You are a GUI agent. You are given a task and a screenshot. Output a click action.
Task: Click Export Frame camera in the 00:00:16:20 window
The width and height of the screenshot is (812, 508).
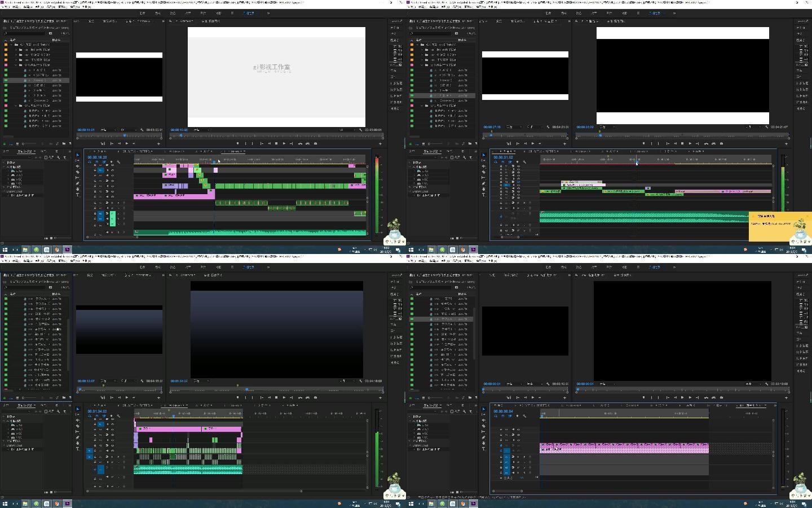(x=315, y=143)
